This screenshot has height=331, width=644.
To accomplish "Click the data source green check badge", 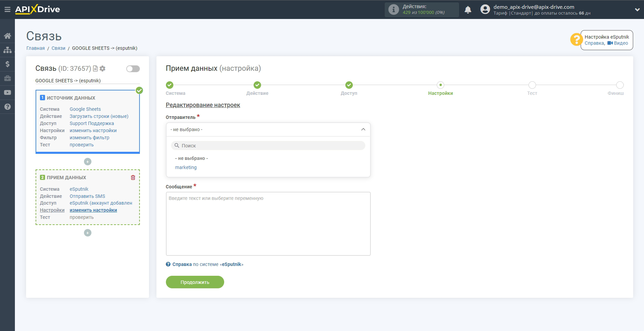I will 139,90.
